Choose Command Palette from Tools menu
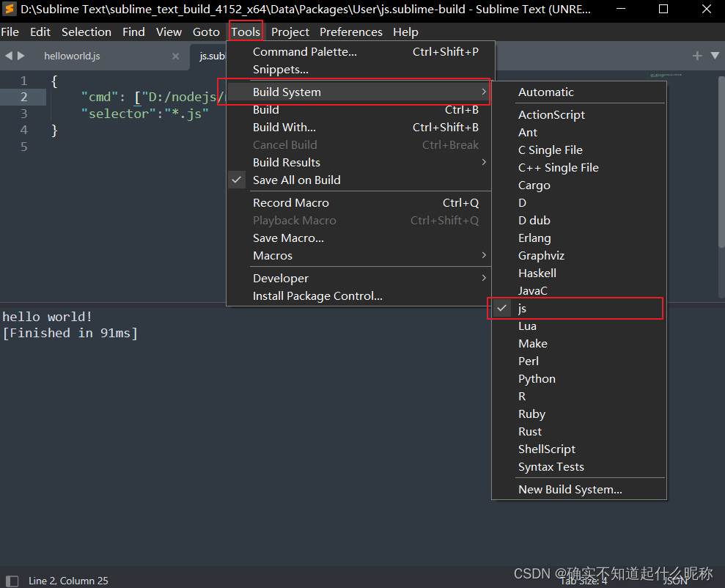This screenshot has height=588, width=725. [x=361, y=52]
